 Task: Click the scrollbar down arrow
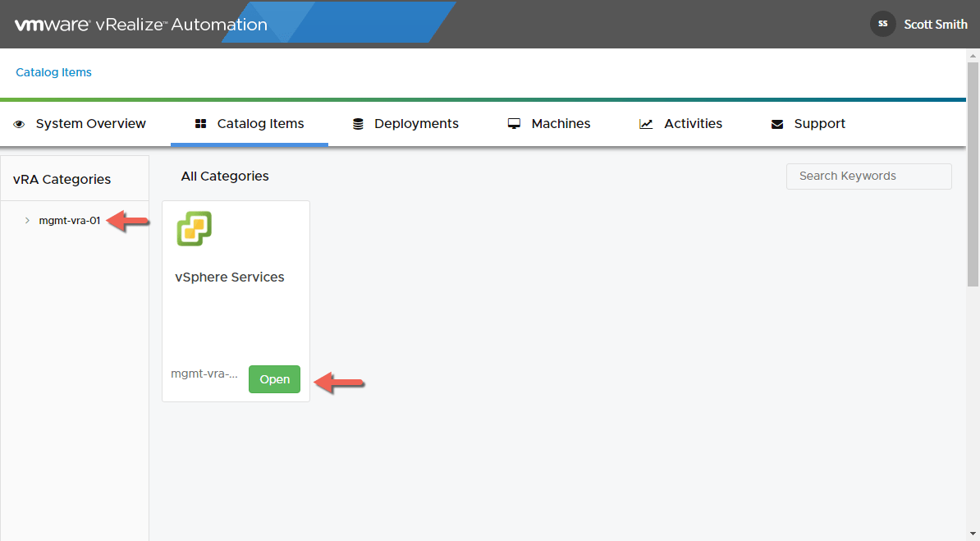pyautogui.click(x=973, y=534)
